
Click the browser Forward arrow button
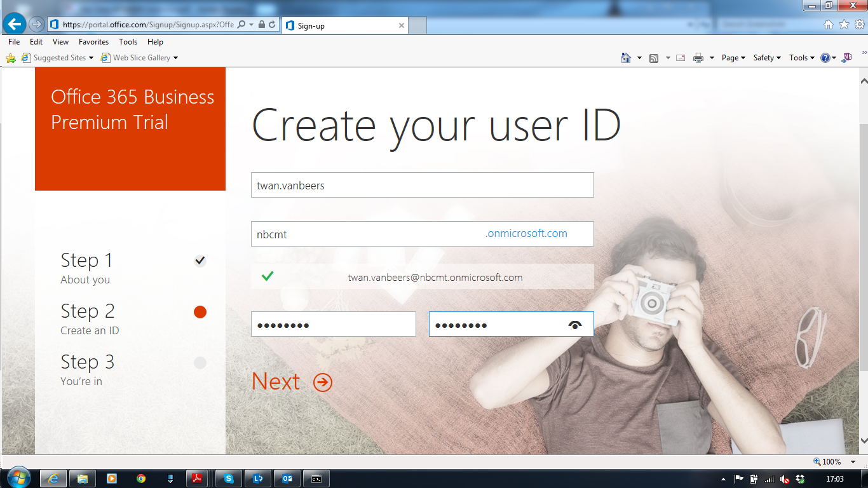[x=37, y=25]
